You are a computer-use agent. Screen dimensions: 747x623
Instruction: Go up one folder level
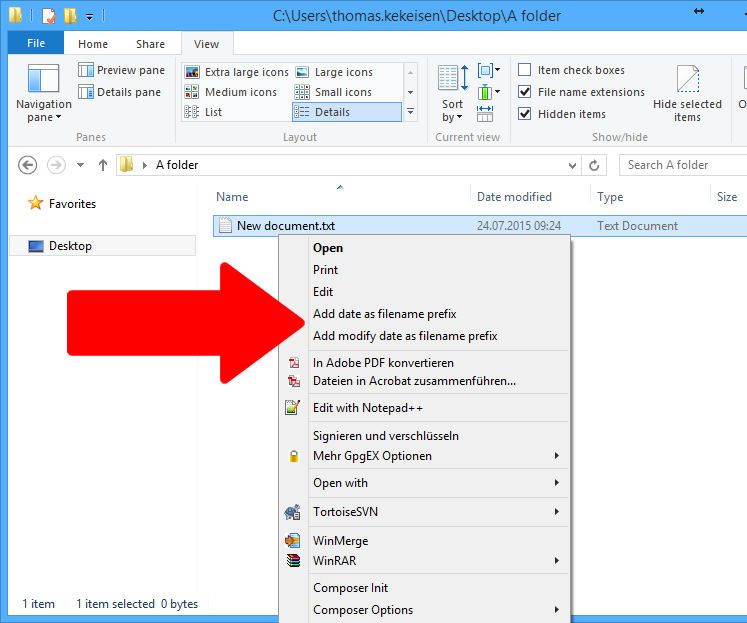click(102, 165)
